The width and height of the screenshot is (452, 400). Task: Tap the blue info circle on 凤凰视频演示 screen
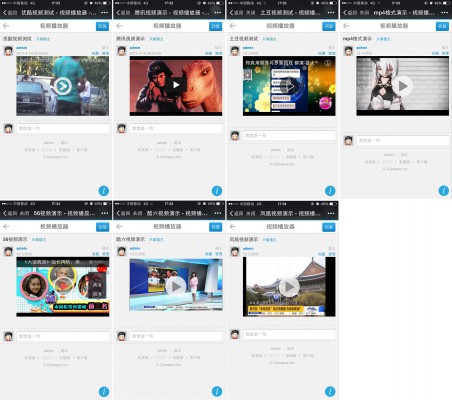[x=330, y=391]
